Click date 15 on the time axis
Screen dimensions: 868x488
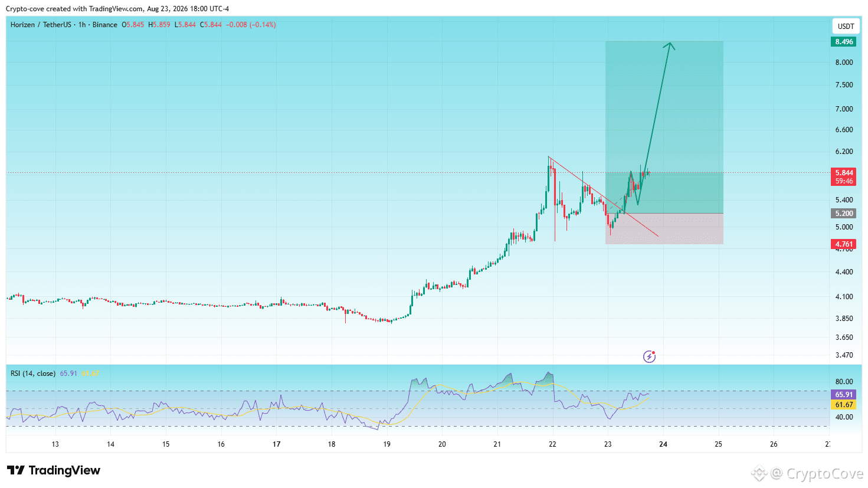[x=166, y=444]
